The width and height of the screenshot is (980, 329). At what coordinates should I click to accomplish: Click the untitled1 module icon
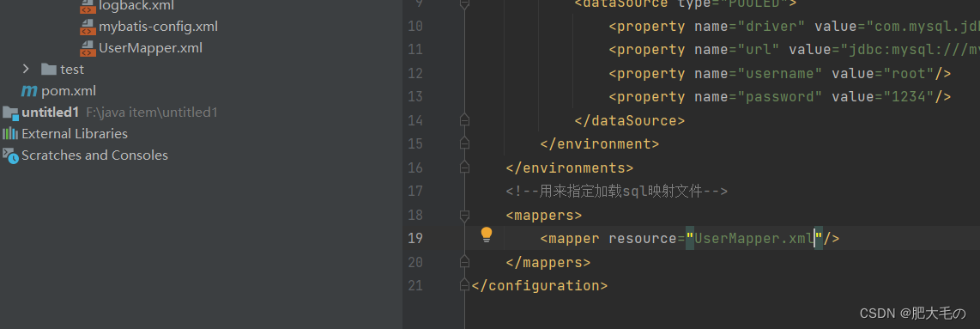[10, 113]
